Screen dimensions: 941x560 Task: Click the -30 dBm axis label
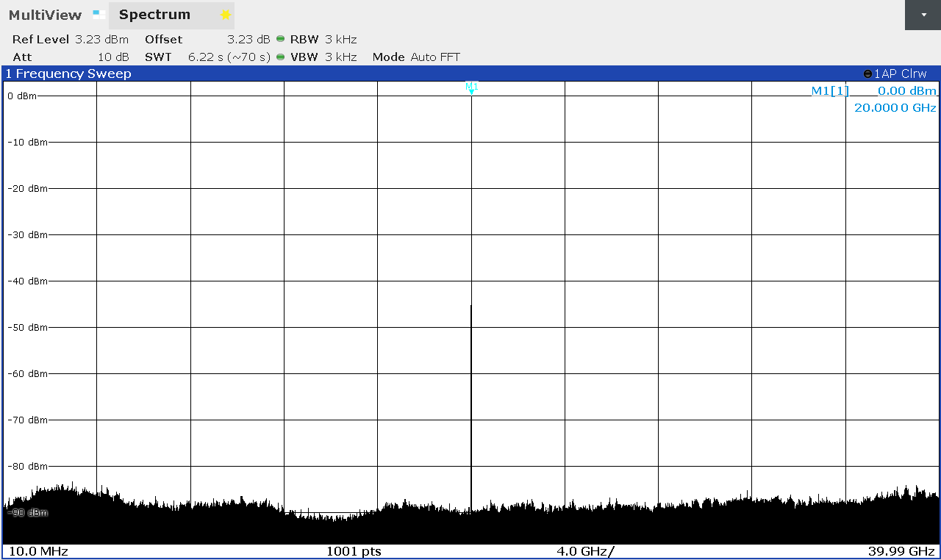click(27, 234)
